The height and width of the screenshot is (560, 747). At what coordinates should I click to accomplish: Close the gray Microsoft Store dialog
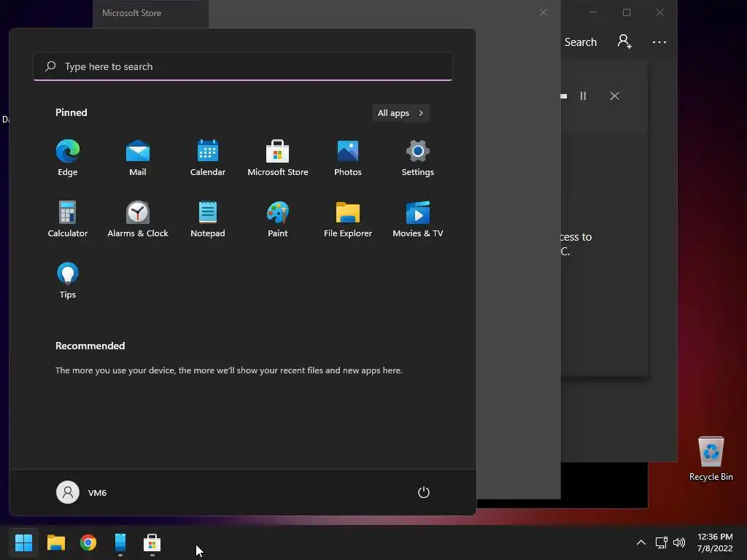pos(543,12)
